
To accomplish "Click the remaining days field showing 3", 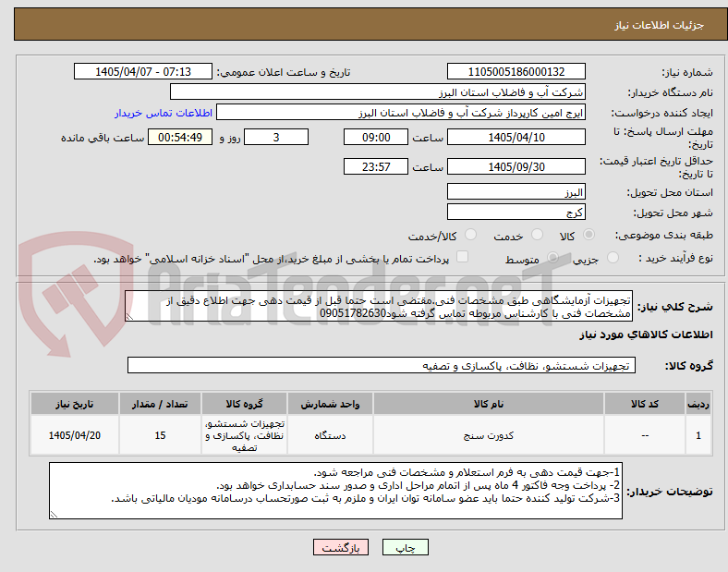I will pyautogui.click(x=276, y=137).
